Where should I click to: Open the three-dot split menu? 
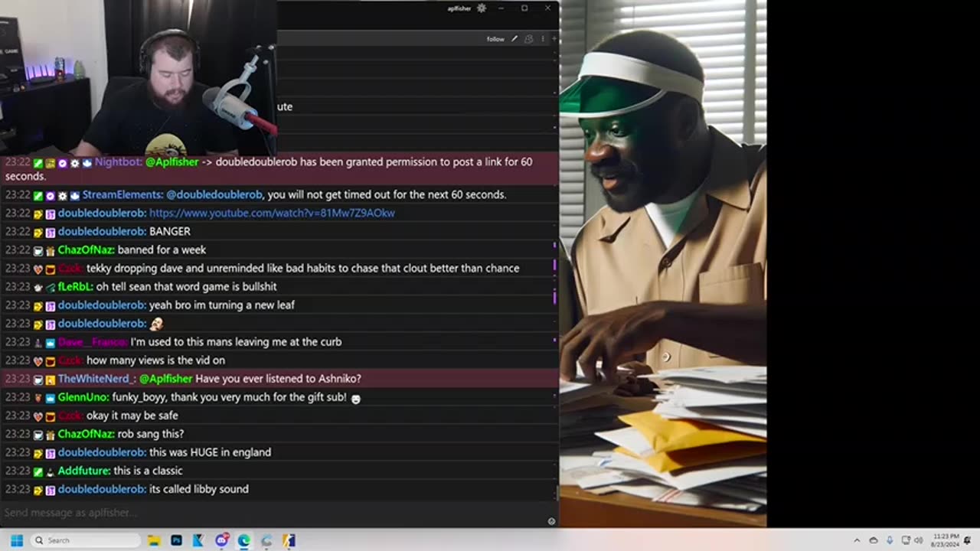pos(543,39)
